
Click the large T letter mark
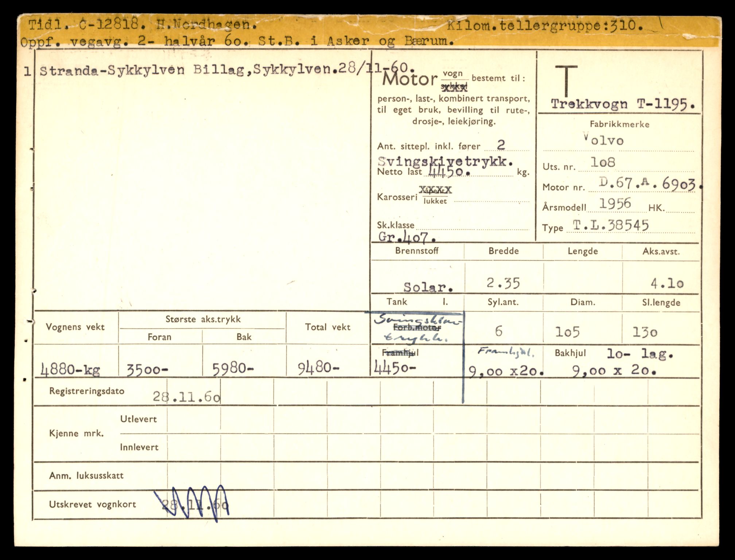click(x=566, y=81)
